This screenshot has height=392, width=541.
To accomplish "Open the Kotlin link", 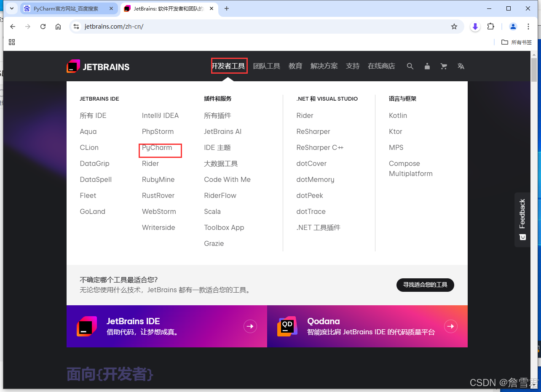I will 398,116.
